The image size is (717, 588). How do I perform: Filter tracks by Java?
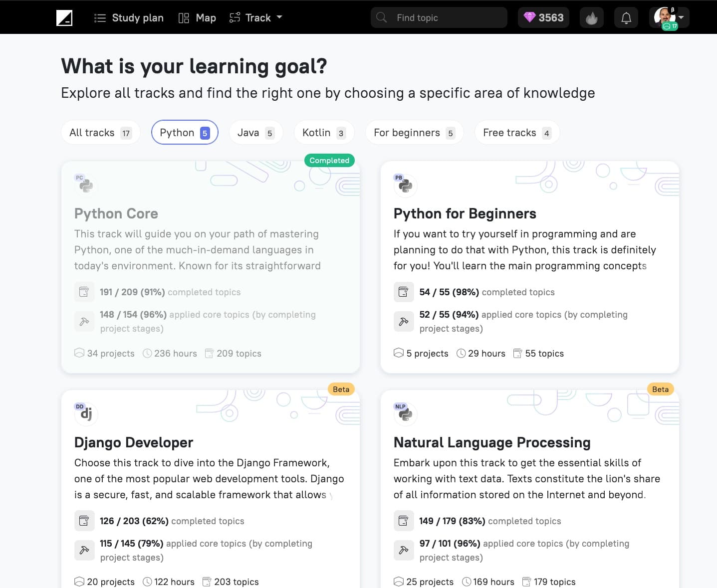point(255,133)
